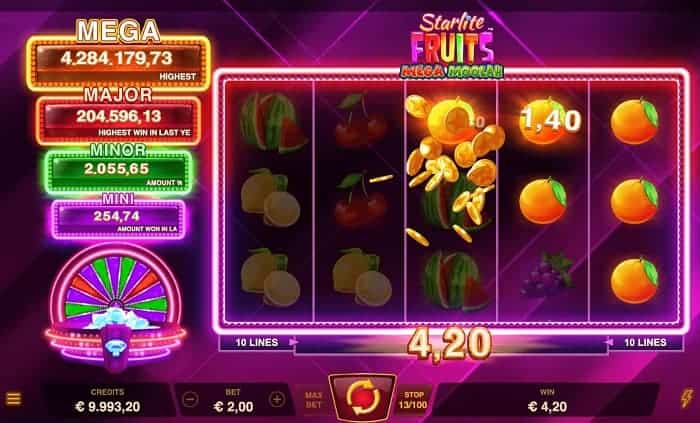Click the Mini jackpot box
The height and width of the screenshot is (423, 700).
118,219
